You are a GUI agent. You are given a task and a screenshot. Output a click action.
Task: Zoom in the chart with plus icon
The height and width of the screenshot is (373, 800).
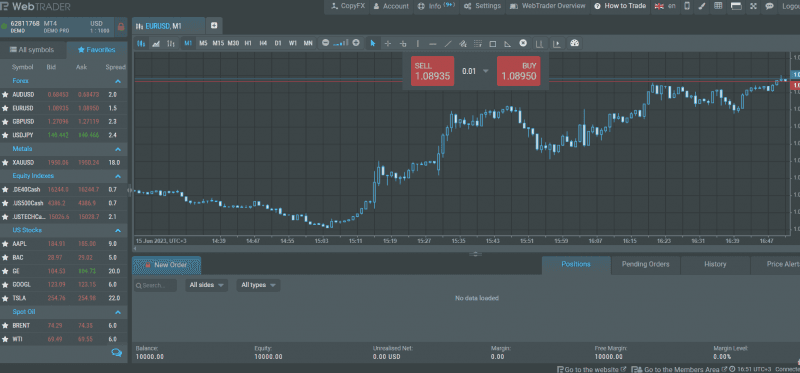pos(356,43)
